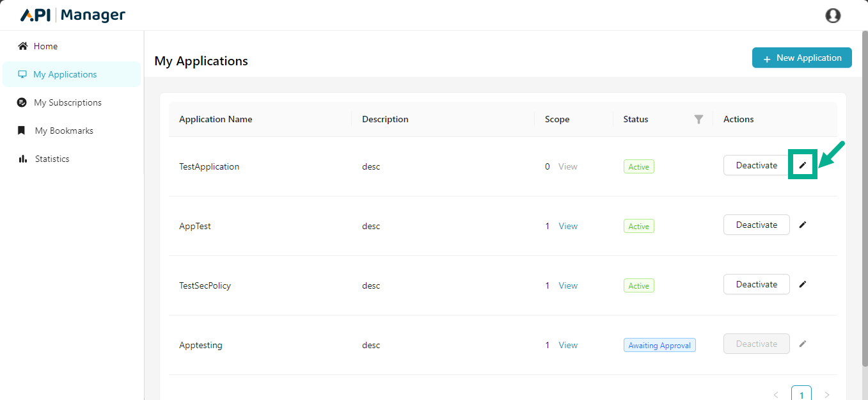
Task: Click the vertical scrollbar on the right
Action: point(864,192)
